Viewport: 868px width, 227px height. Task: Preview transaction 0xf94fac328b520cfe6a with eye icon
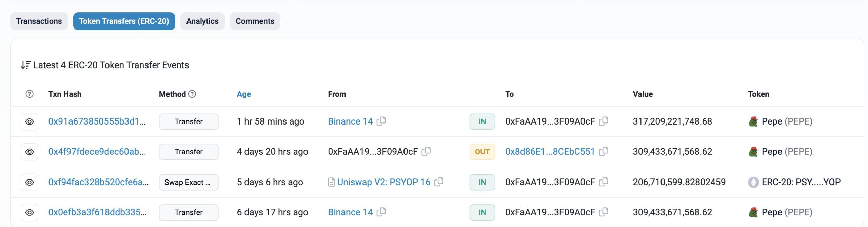(x=29, y=182)
